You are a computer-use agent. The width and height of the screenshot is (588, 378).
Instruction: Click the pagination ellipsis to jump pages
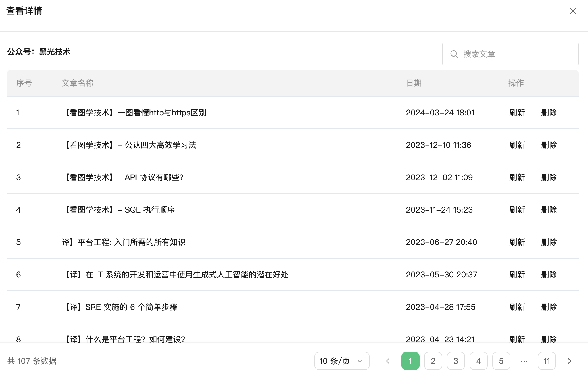pos(524,361)
